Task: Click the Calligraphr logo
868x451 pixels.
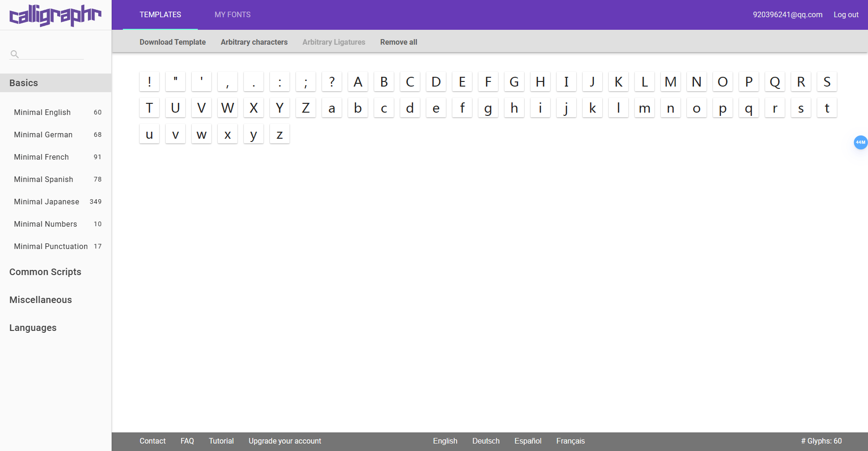Action: [55, 15]
